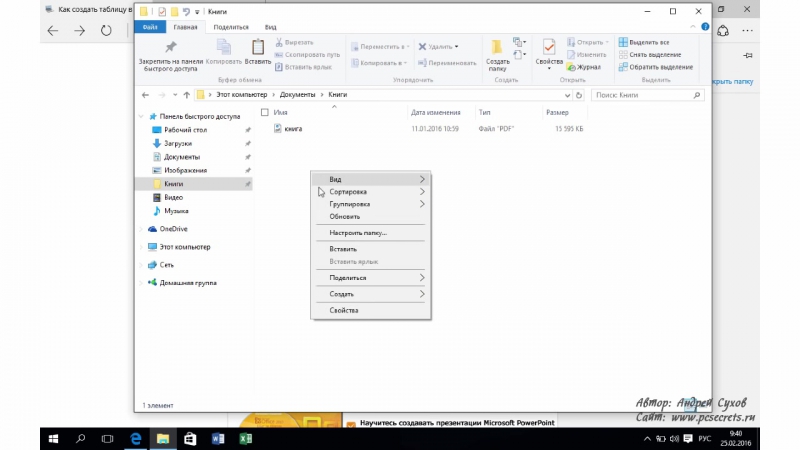This screenshot has width=800, height=450.
Task: Open the Файл ribbon tab
Action: pos(150,27)
